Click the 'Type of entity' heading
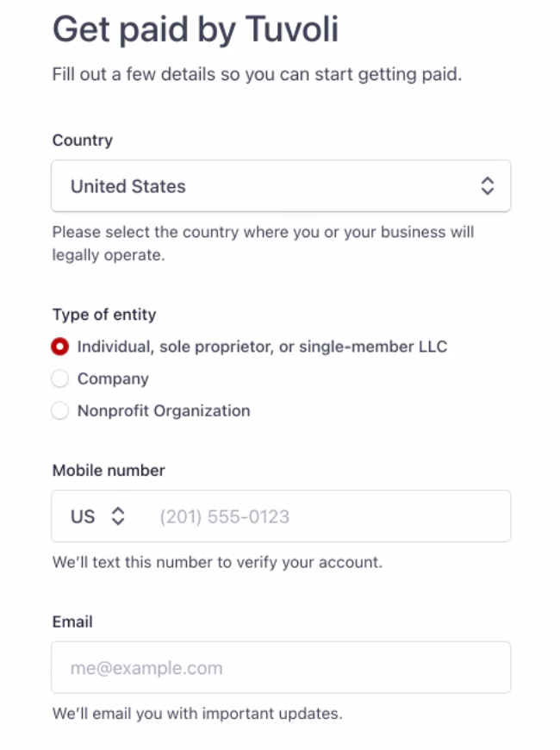 coord(104,315)
